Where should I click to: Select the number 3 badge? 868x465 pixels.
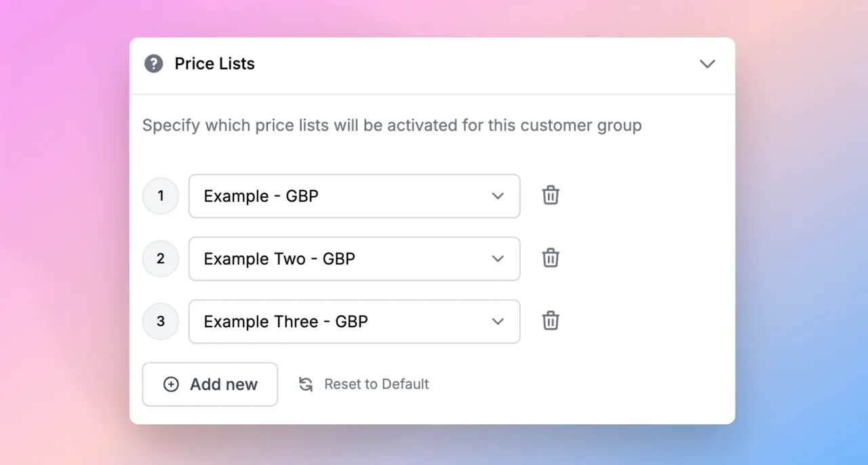click(161, 321)
